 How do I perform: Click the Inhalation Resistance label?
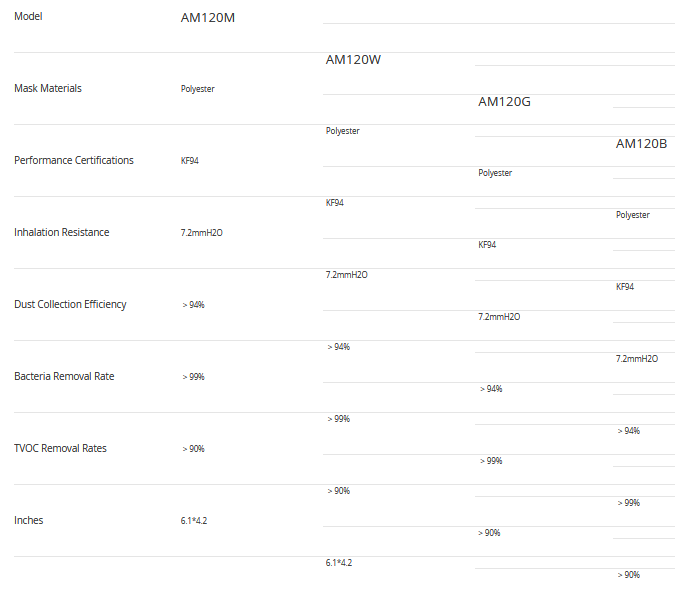click(x=62, y=232)
